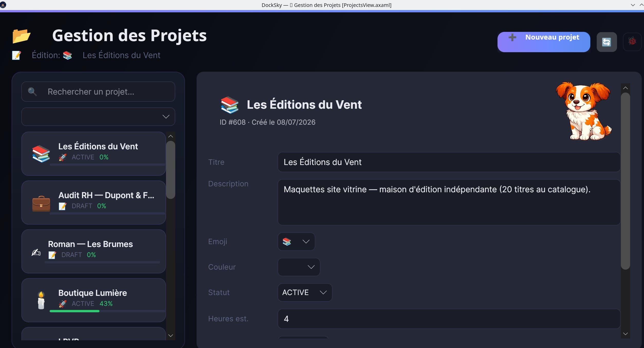This screenshot has height=348, width=644.
Task: Click the DRAFT label on Roman card
Action: pos(71,255)
